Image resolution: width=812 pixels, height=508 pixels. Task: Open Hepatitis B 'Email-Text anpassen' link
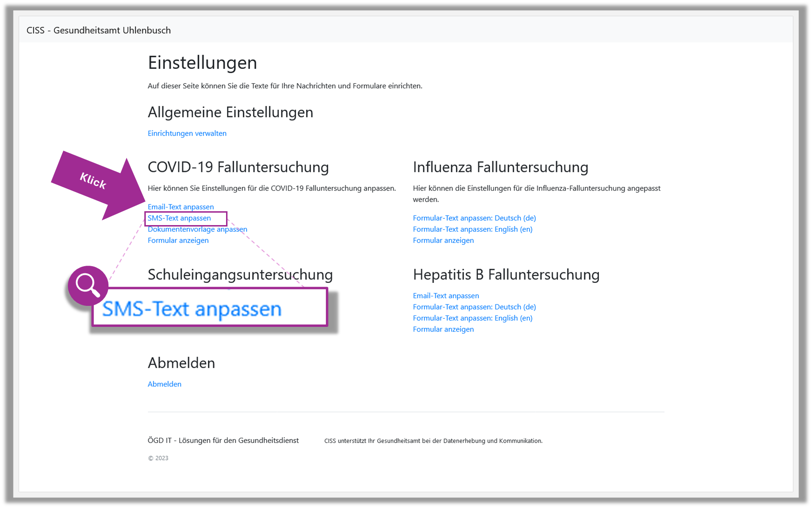[445, 296]
